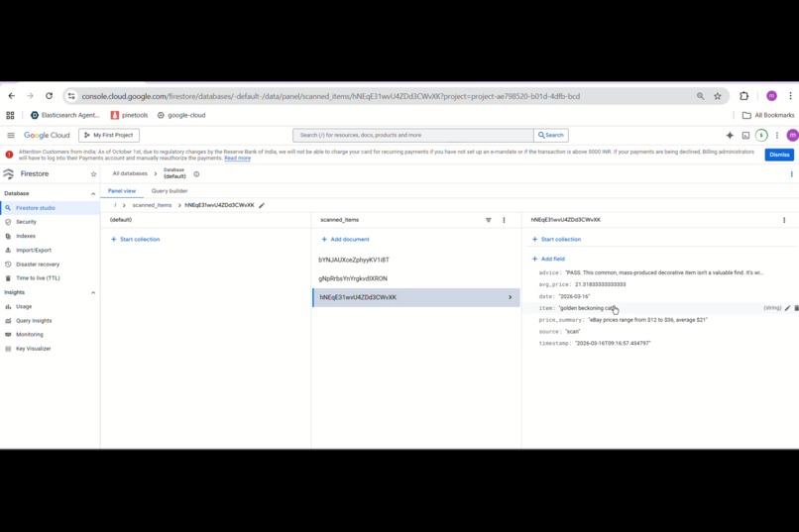Open the browser apps grid icon

[10, 115]
